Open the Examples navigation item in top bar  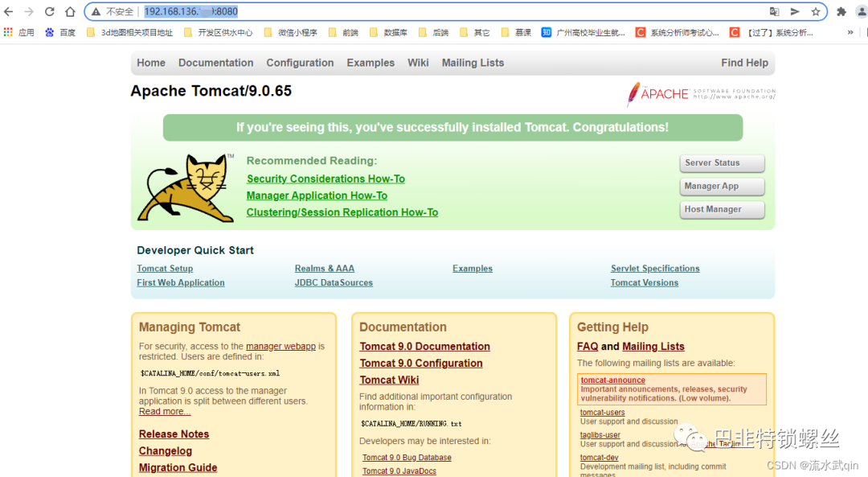[371, 64]
